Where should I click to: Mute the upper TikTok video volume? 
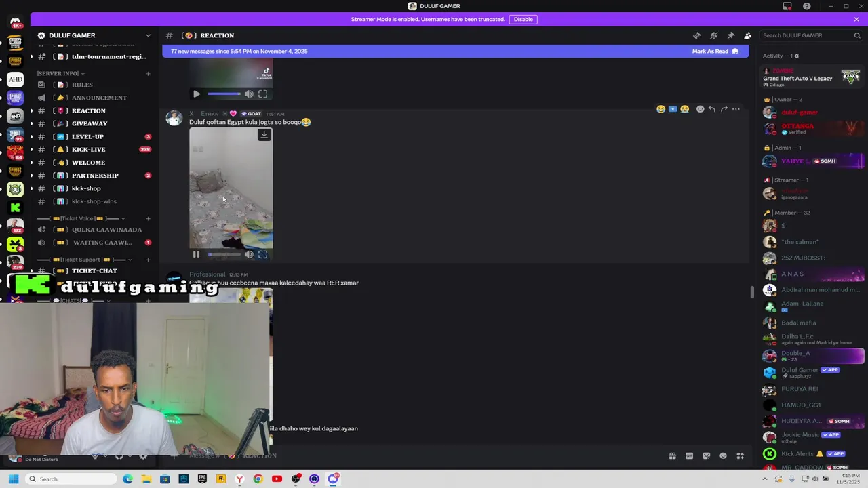click(249, 94)
